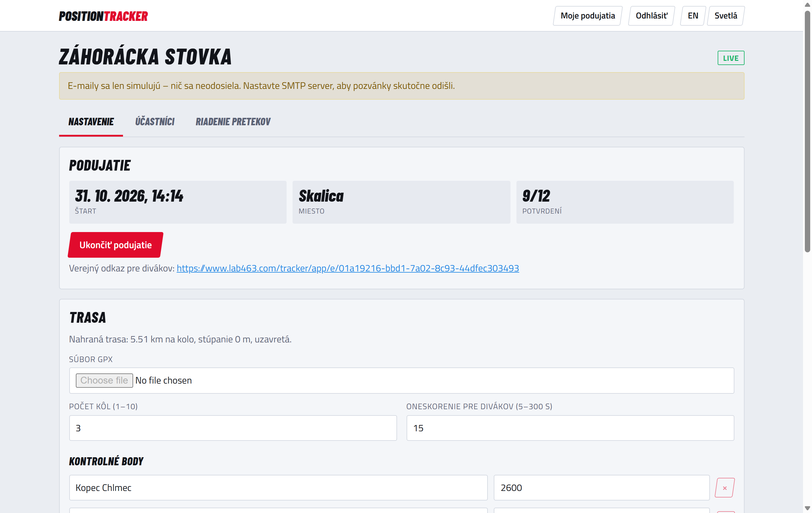Click the Oneskorenie pre divákov field
The width and height of the screenshot is (812, 513).
[570, 428]
